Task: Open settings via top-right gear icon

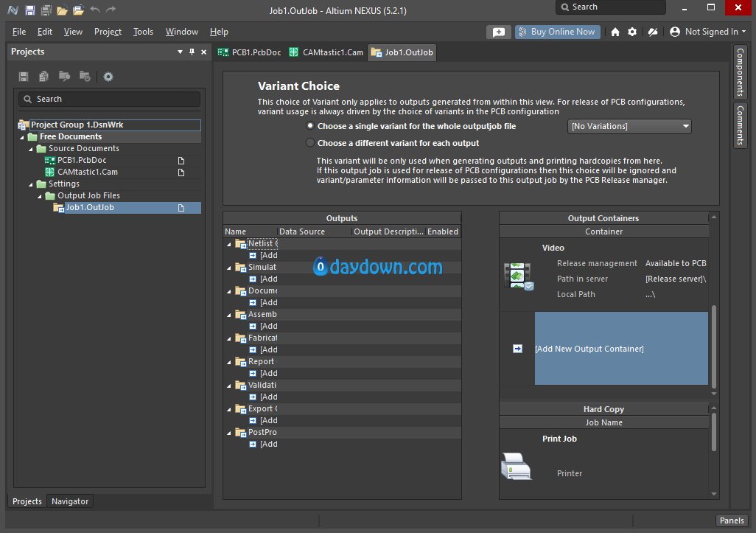Action: click(632, 32)
